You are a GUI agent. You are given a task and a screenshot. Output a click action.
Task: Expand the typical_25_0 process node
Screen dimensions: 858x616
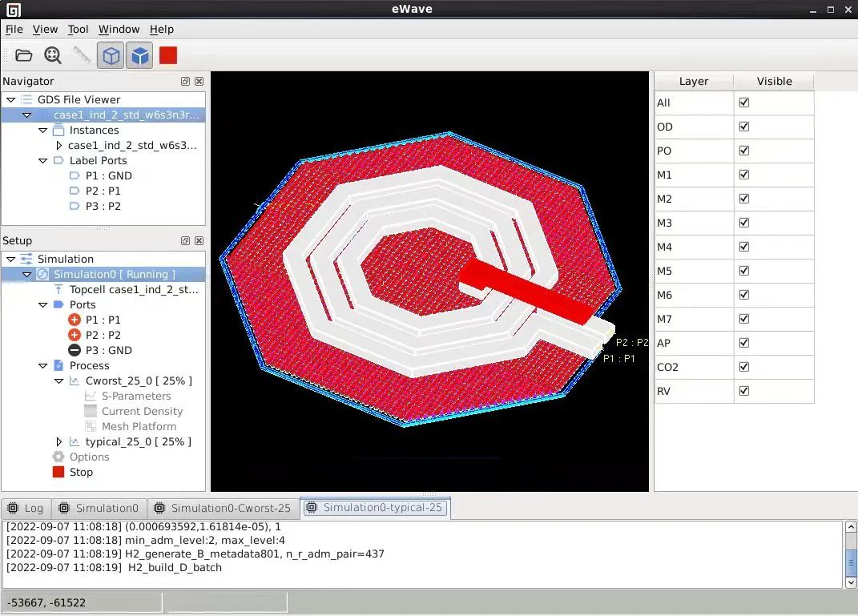tap(58, 441)
